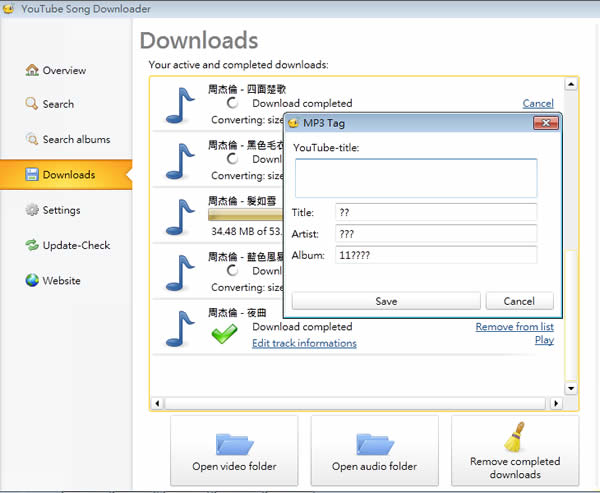Click the YouTube-title text box

click(416, 178)
